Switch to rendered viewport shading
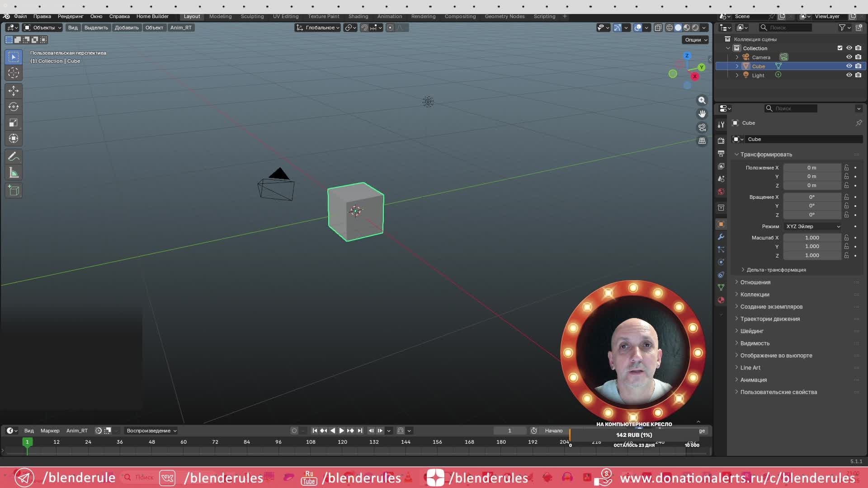The height and width of the screenshot is (488, 868). pyautogui.click(x=695, y=28)
